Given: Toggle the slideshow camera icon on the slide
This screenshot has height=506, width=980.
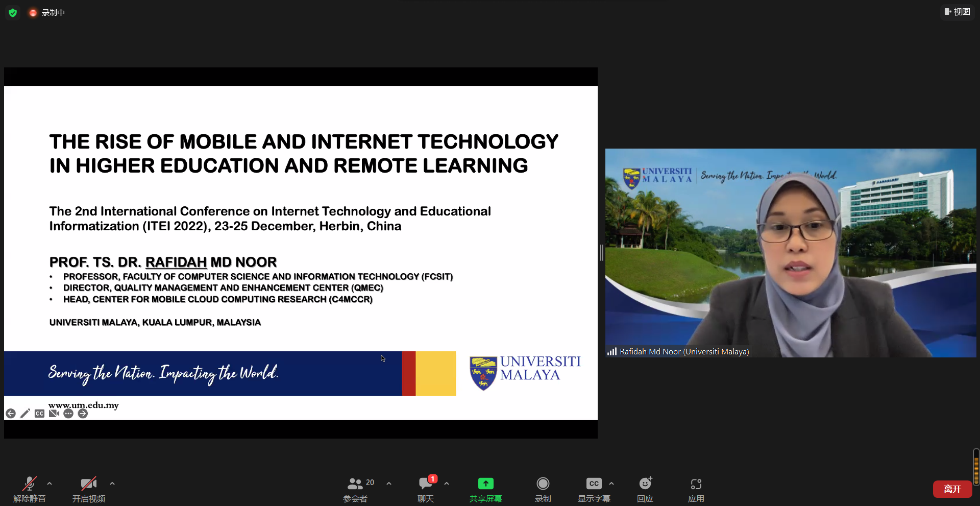Looking at the screenshot, I should coord(54,414).
